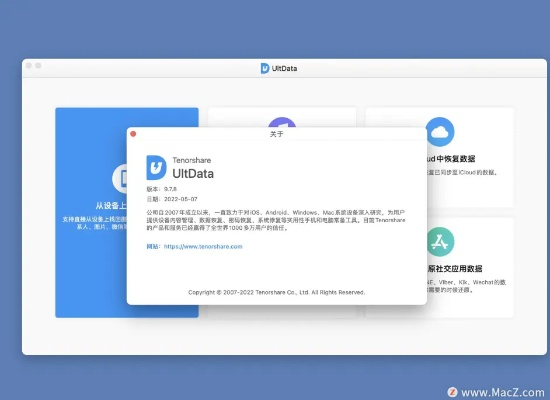Click the iCloud card description text
The height and width of the screenshot is (400, 550).
tap(462, 172)
